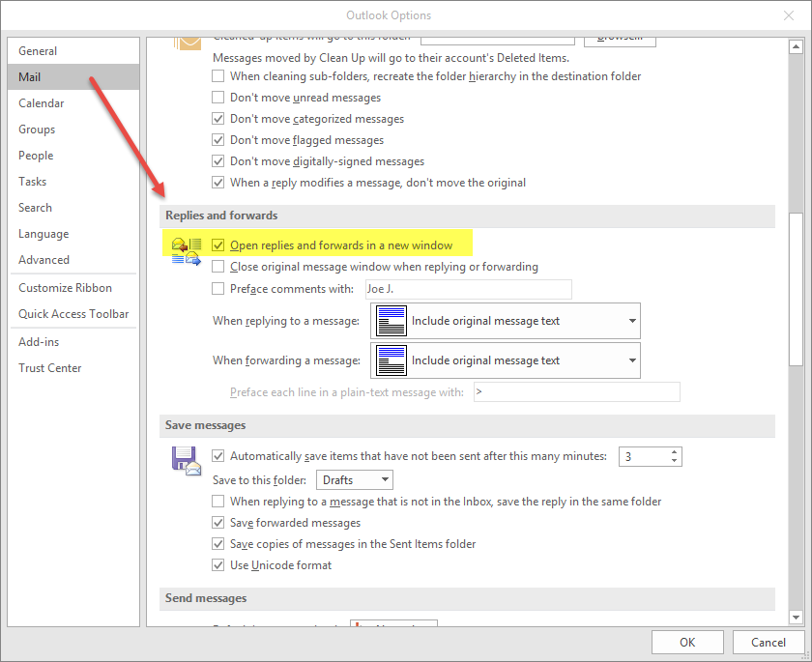
Task: Toggle 'When a reply modifies a message' checkbox
Action: pos(218,183)
